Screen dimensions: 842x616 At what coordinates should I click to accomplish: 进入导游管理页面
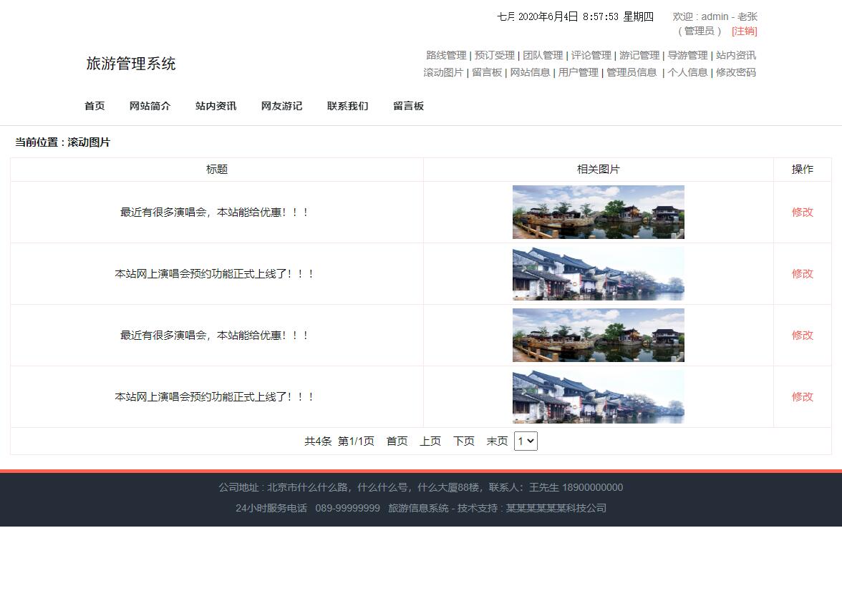[x=687, y=55]
